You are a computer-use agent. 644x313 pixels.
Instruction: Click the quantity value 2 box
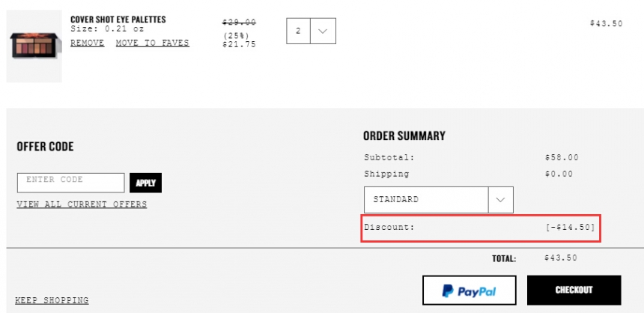pos(298,31)
